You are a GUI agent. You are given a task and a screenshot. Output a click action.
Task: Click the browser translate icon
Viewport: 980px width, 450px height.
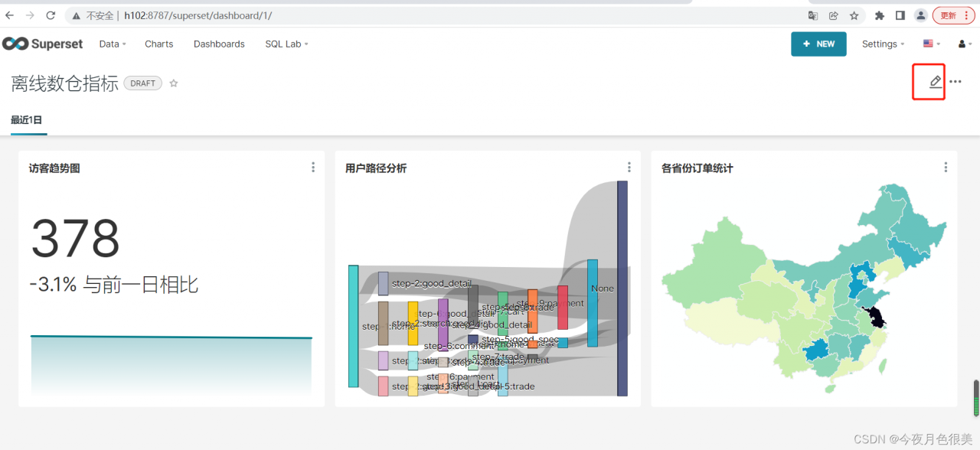pos(812,15)
